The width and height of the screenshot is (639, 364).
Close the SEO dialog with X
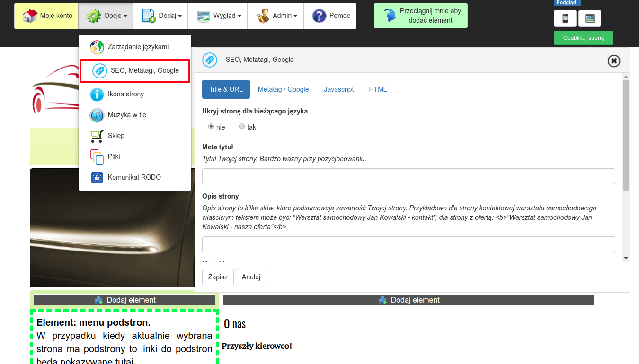point(613,61)
